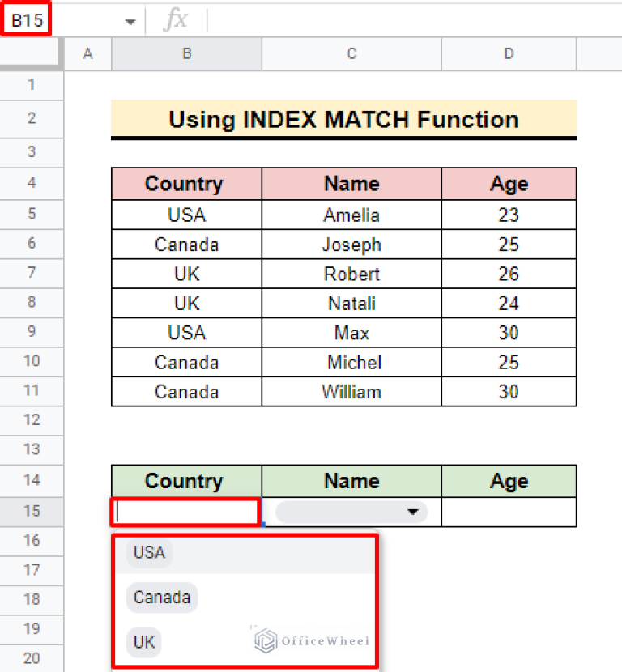Select the cell containing Amelia
This screenshot has height=672, width=622.
point(351,215)
